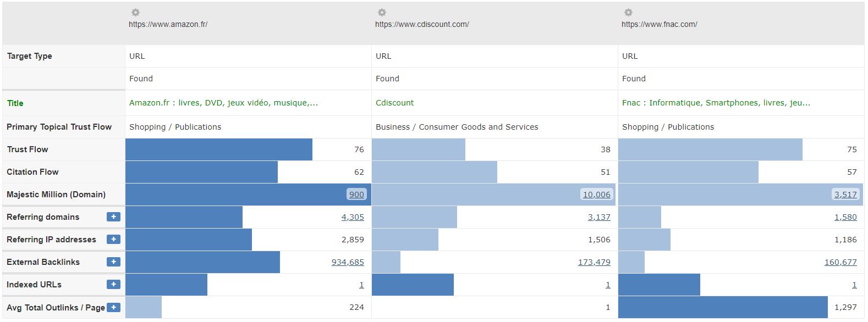Viewport: 868px width, 322px height.
Task: Click Majestic Million rank 3,517 for Fnac
Action: (845, 195)
